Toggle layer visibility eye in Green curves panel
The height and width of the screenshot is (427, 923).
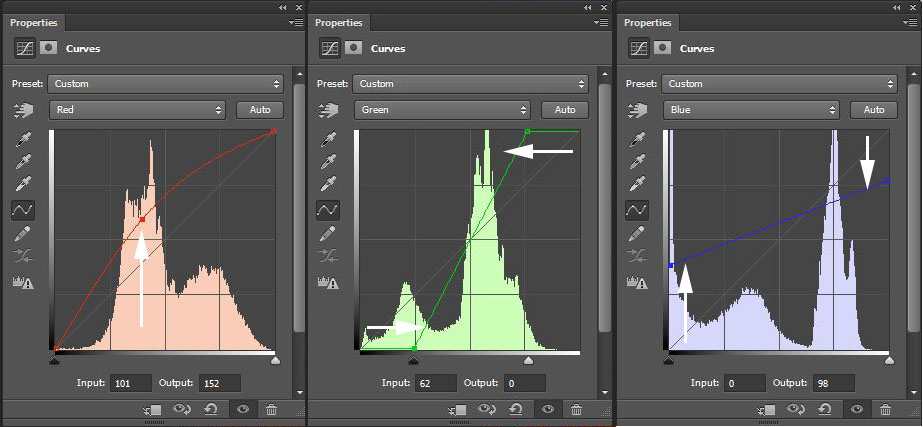pyautogui.click(x=546, y=409)
